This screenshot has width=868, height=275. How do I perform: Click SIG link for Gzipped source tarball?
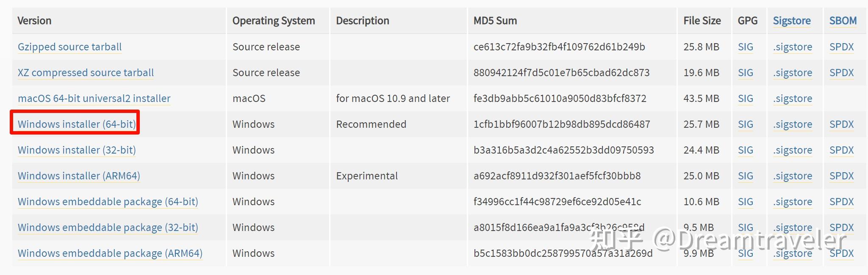point(745,47)
